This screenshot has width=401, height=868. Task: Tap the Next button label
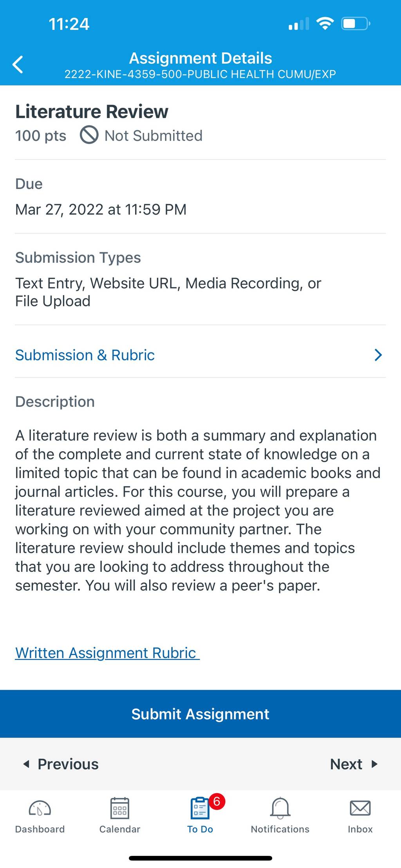[x=346, y=764]
